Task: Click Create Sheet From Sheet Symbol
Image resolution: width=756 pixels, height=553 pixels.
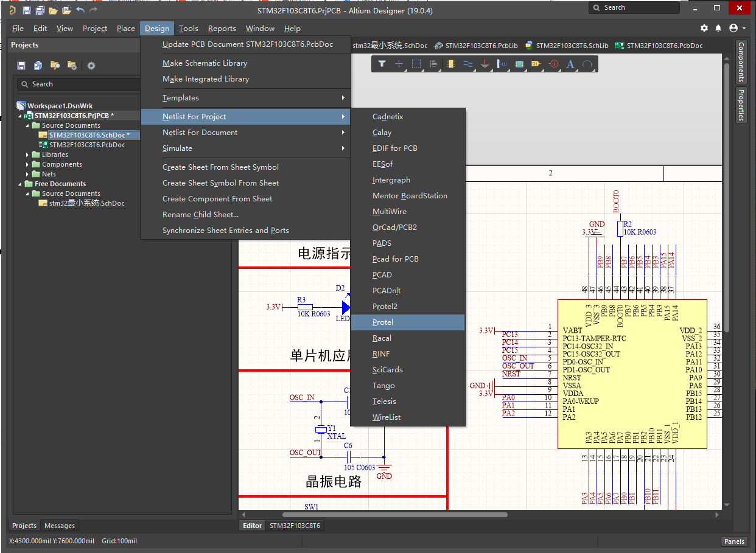Action: pyautogui.click(x=246, y=167)
